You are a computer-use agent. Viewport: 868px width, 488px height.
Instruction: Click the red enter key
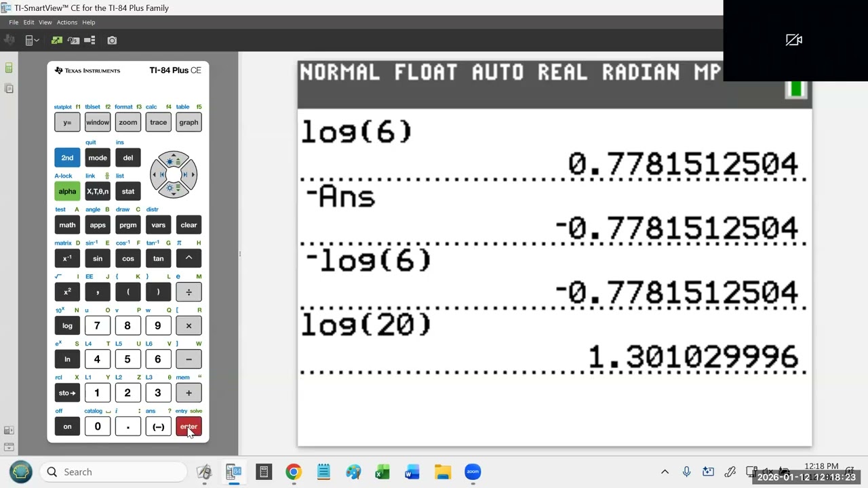click(189, 427)
